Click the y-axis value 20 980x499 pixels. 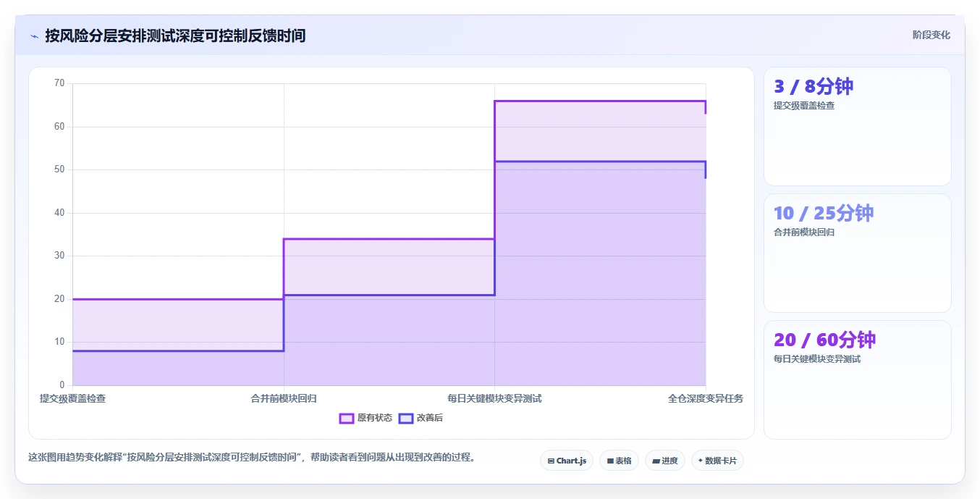[x=59, y=299]
